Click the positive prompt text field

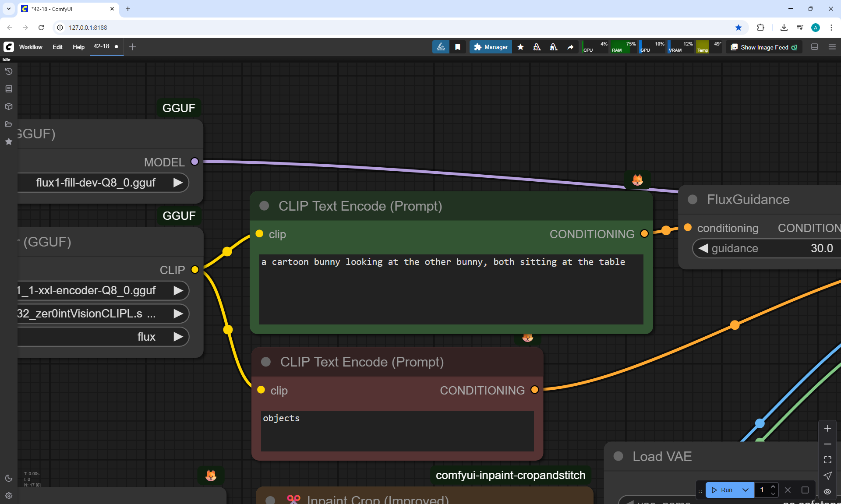(451, 289)
